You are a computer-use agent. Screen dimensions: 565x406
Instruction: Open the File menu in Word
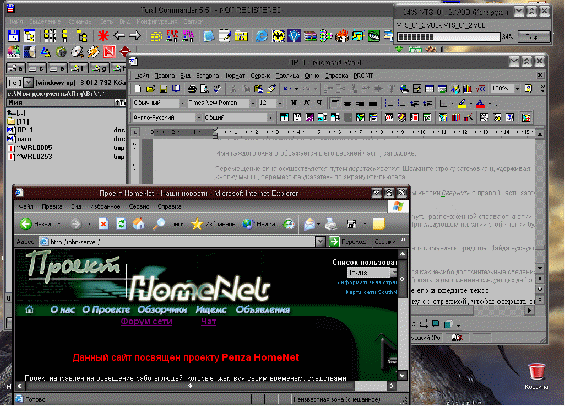click(142, 76)
